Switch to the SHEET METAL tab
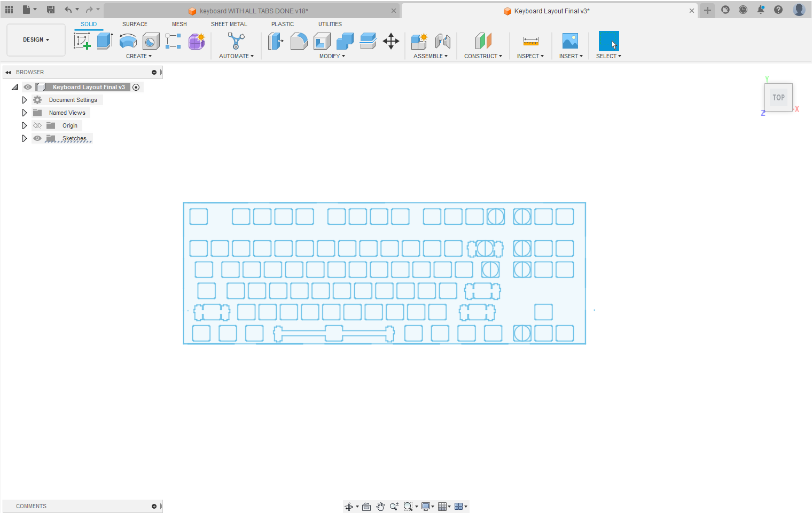Image resolution: width=812 pixels, height=513 pixels. click(229, 24)
